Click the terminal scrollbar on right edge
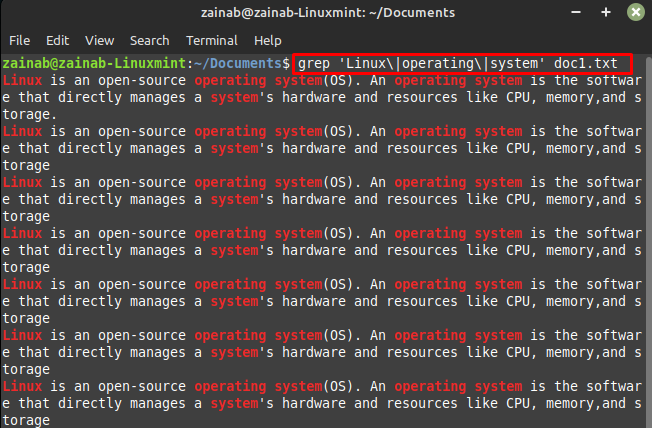The image size is (652, 428). (x=649, y=241)
